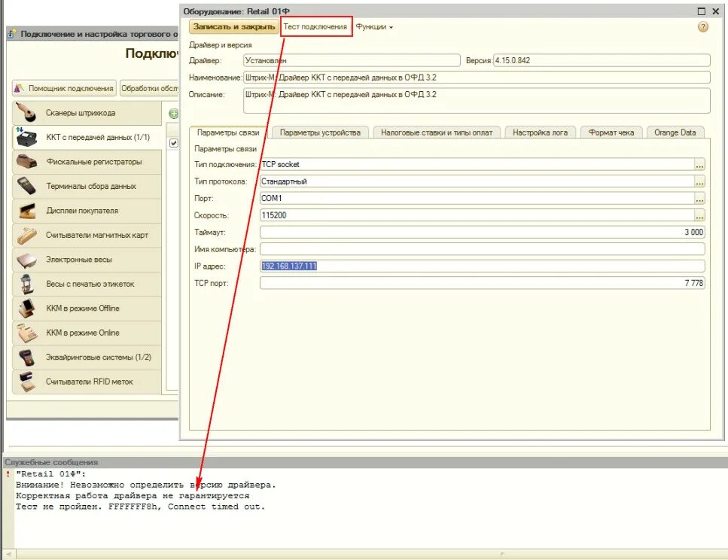Select the Дисплеи покупателя category
Image resolution: width=728 pixels, height=560 pixels.
point(87,210)
